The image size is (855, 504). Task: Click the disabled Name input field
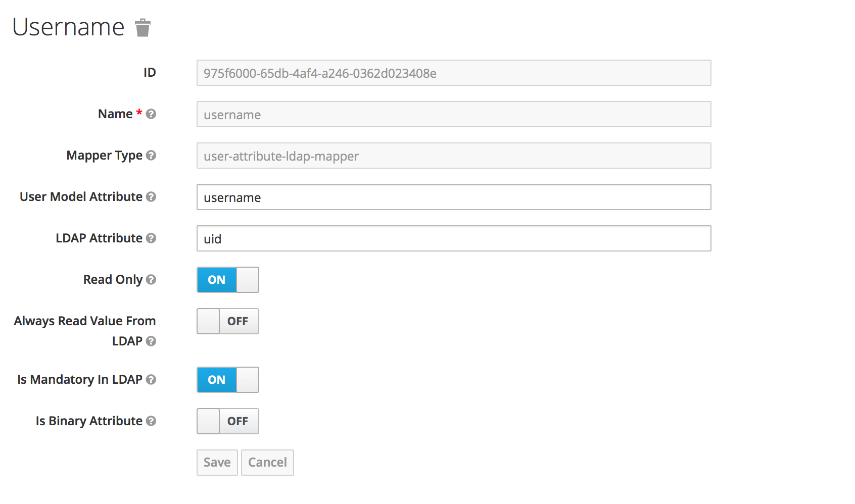[x=453, y=114]
